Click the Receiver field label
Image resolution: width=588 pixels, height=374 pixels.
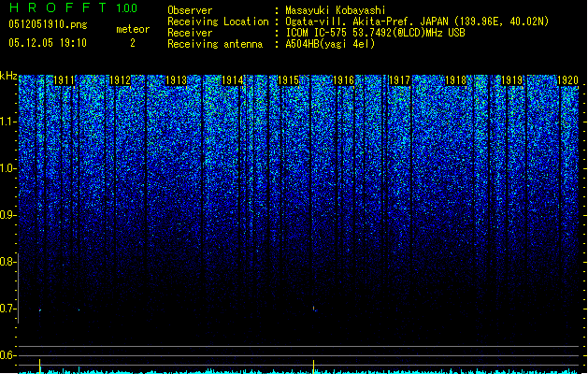click(x=190, y=33)
